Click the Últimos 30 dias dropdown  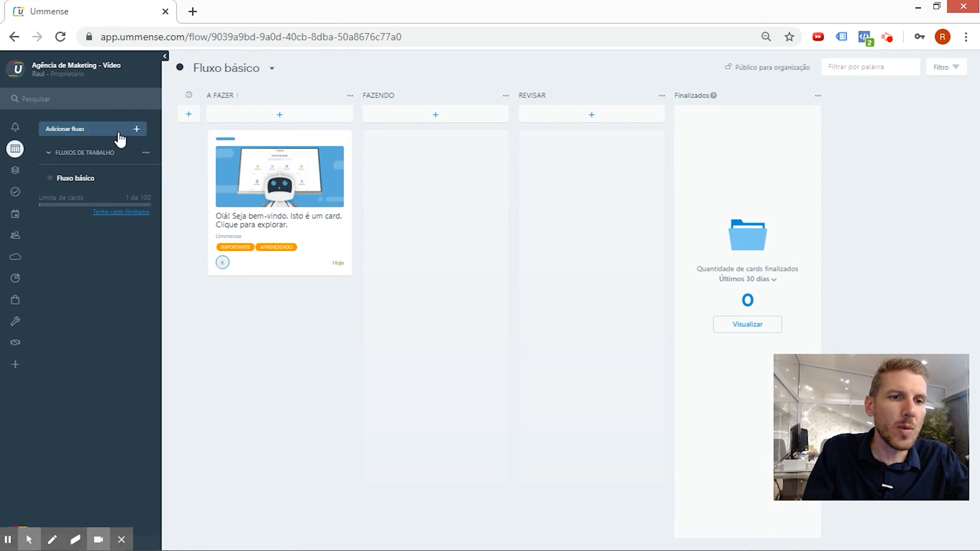point(747,279)
